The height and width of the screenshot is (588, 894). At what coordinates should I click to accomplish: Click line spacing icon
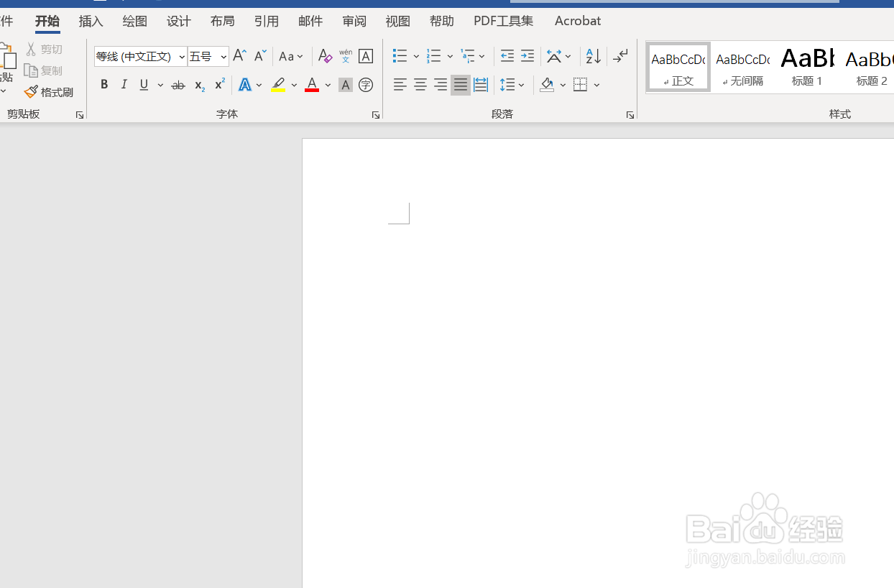507,85
